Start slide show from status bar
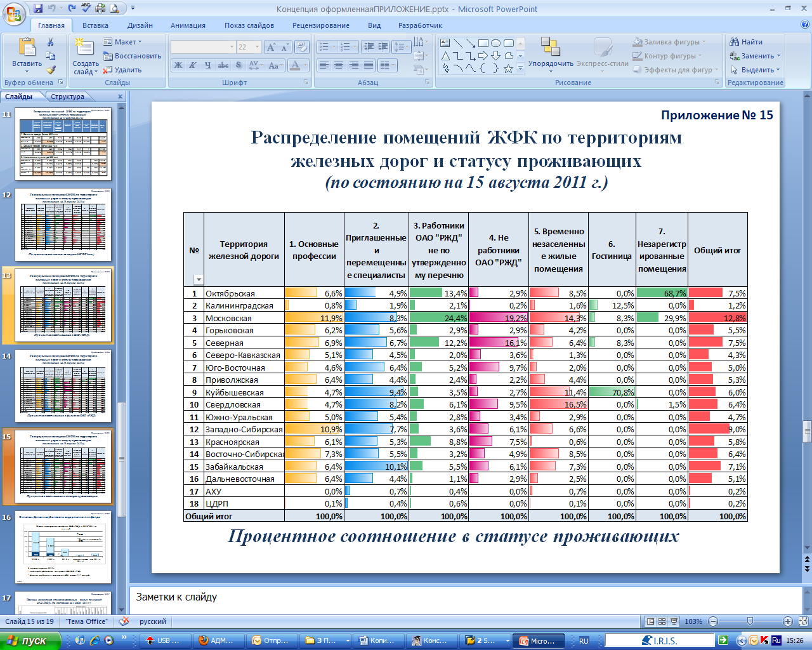The height and width of the screenshot is (650, 812). (x=674, y=621)
